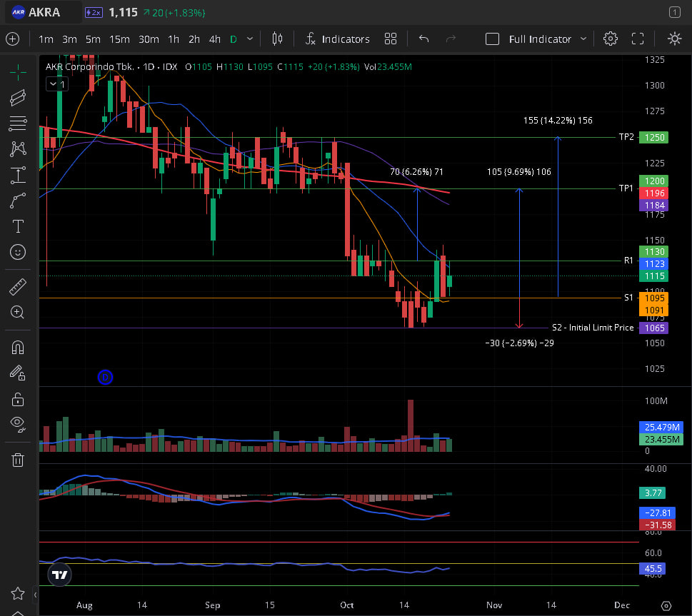Open the Indicators panel
Image resolution: width=692 pixels, height=616 pixels.
point(337,39)
